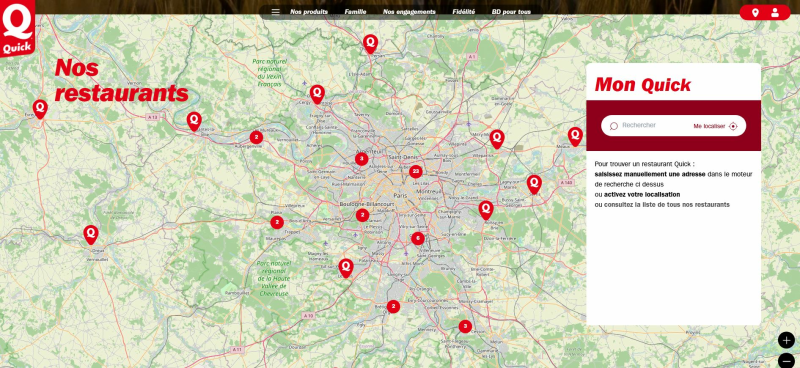This screenshot has width=800, height=368.
Task: Open the cluster of 23 restaurants over Paris
Action: [x=415, y=171]
